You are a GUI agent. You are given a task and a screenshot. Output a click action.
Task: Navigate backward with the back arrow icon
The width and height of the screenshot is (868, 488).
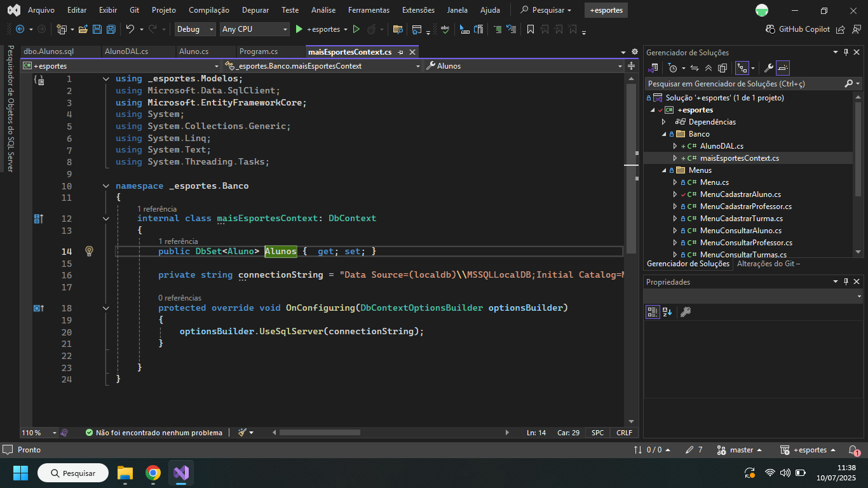20,29
